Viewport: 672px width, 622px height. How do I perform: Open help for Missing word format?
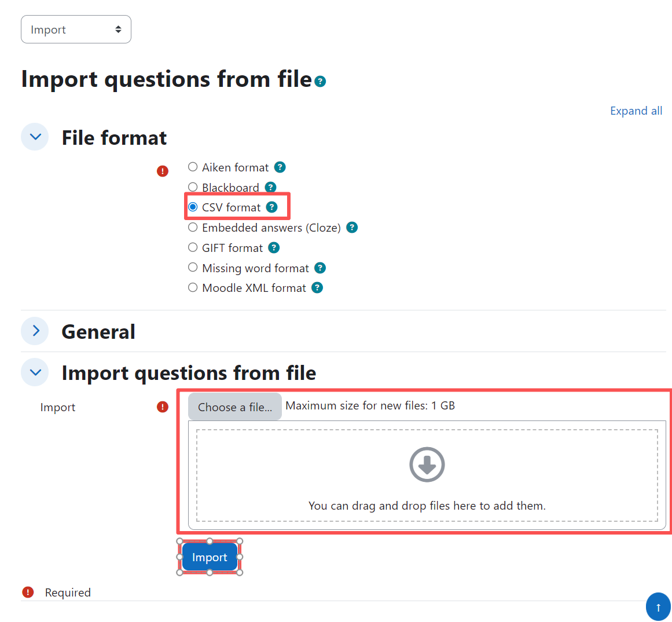tap(320, 268)
